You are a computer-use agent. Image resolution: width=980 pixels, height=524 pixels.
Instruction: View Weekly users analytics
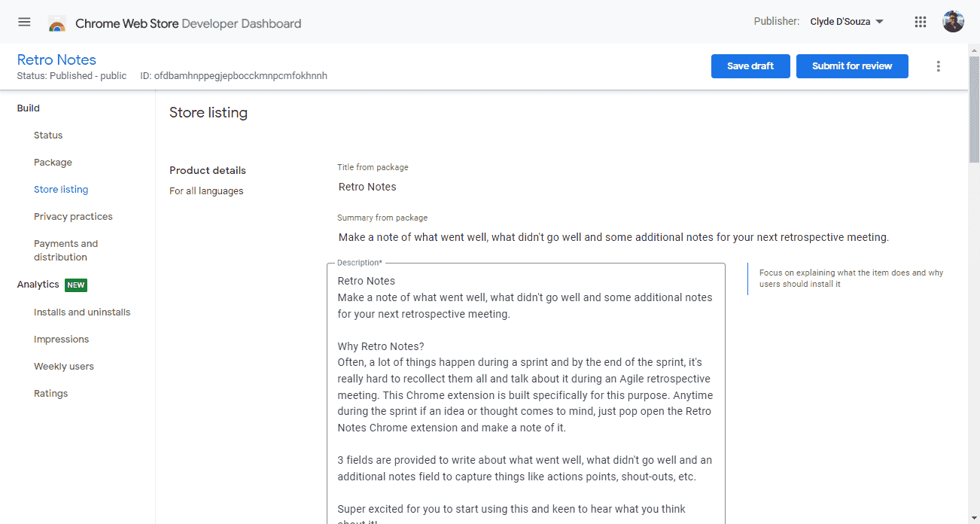pos(64,367)
